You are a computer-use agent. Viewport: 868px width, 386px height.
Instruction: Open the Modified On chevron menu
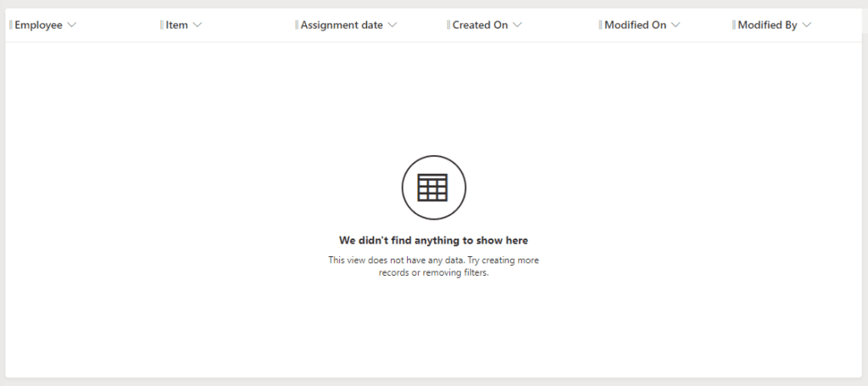[x=676, y=25]
